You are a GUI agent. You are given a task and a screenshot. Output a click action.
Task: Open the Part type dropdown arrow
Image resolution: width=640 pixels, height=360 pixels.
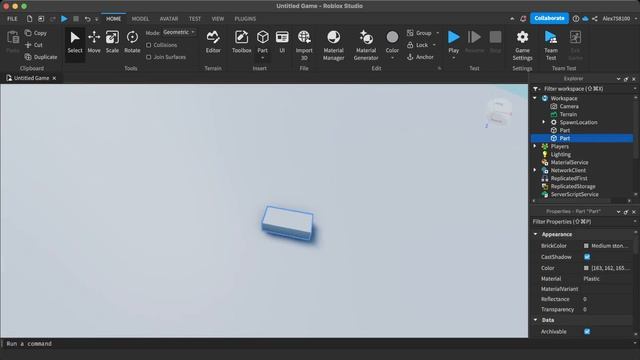coord(262,58)
